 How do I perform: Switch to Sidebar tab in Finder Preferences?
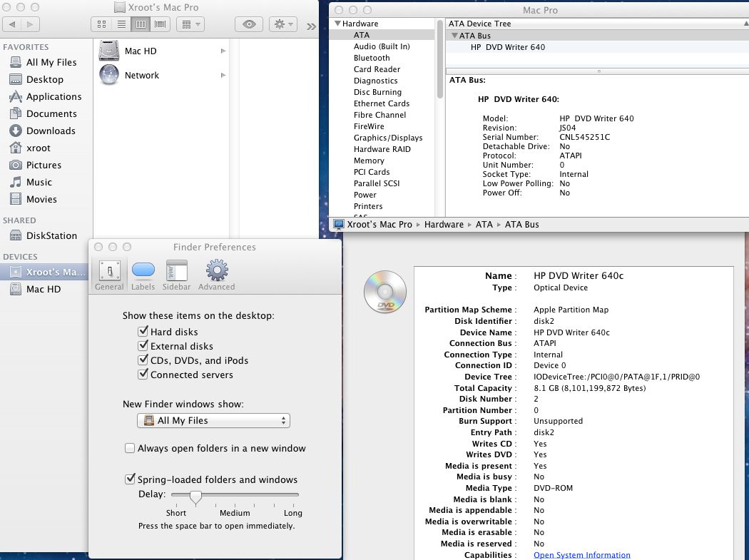176,275
